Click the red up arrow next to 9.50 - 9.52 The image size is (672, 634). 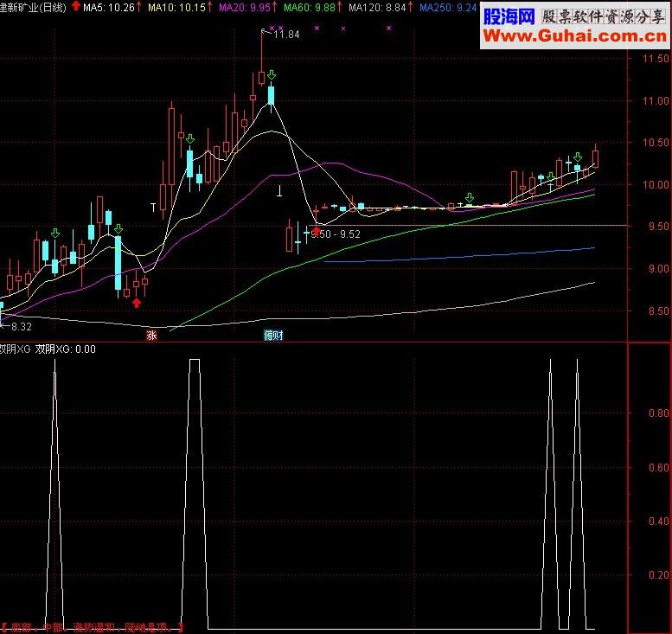(316, 232)
